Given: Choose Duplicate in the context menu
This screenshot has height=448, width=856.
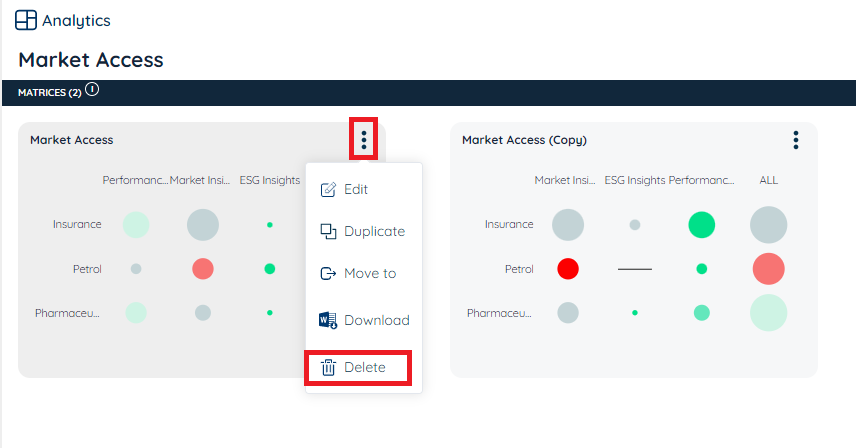Looking at the screenshot, I should (374, 231).
